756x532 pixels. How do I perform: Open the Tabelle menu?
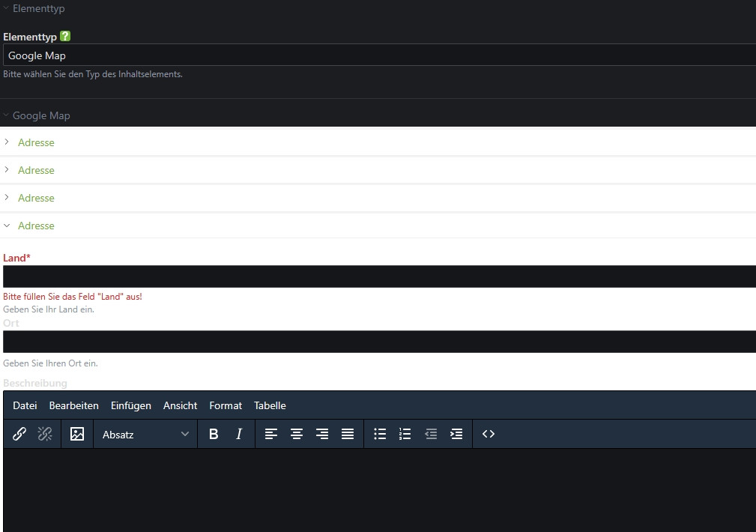tap(270, 405)
